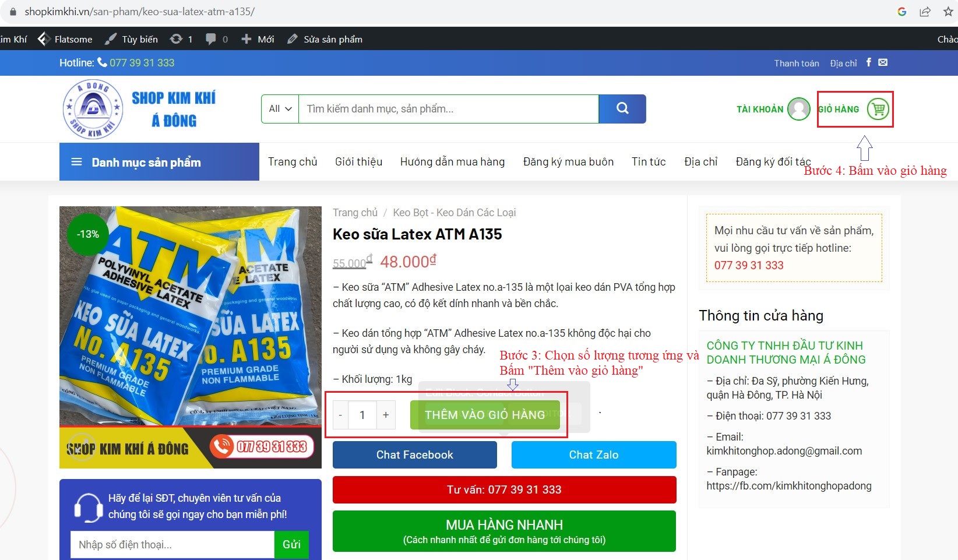The image size is (958, 560).
Task: Click the phone number input field
Action: pos(172,544)
